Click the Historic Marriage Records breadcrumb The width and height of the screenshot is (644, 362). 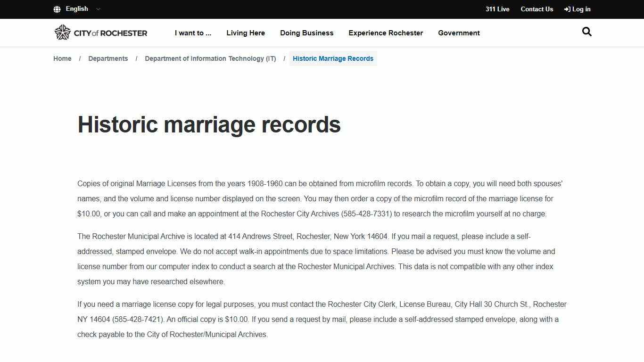point(333,58)
